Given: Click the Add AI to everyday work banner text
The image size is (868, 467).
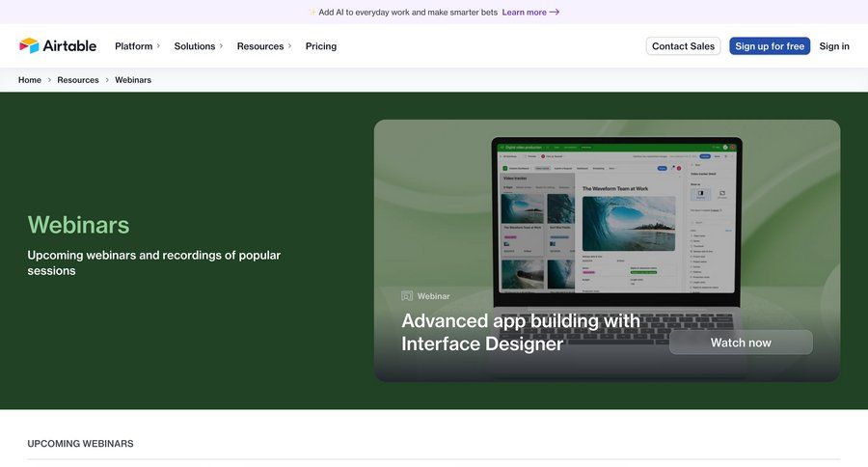Looking at the screenshot, I should 408,13.
